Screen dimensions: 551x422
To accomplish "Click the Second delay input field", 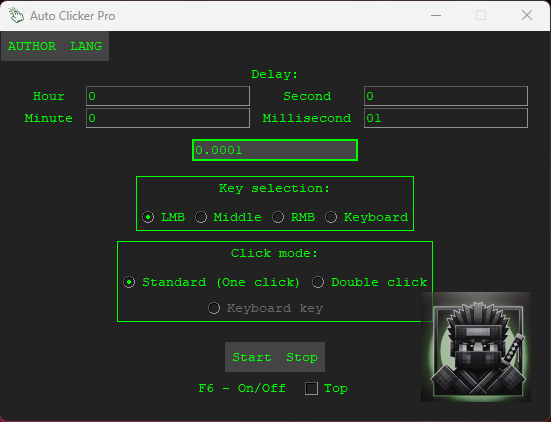I will coord(446,96).
